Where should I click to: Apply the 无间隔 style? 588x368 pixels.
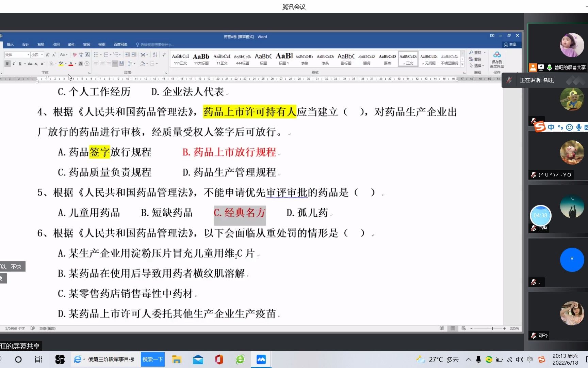pyautogui.click(x=429, y=59)
